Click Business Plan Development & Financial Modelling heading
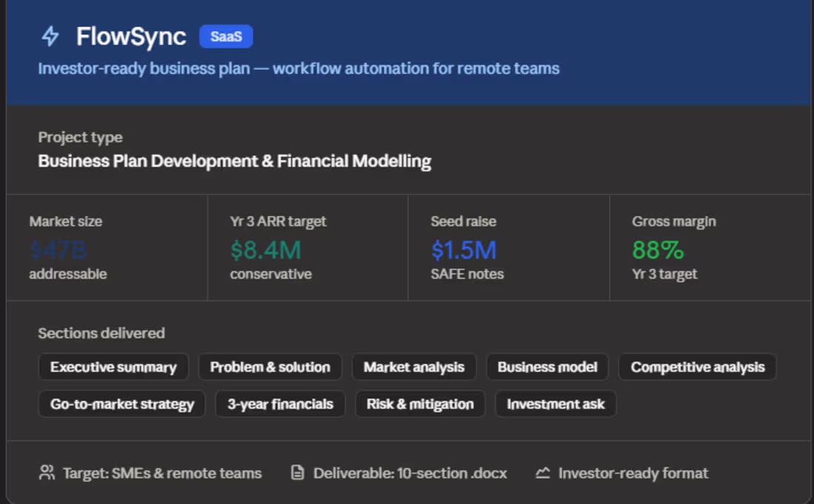The height and width of the screenshot is (504, 814). (235, 161)
